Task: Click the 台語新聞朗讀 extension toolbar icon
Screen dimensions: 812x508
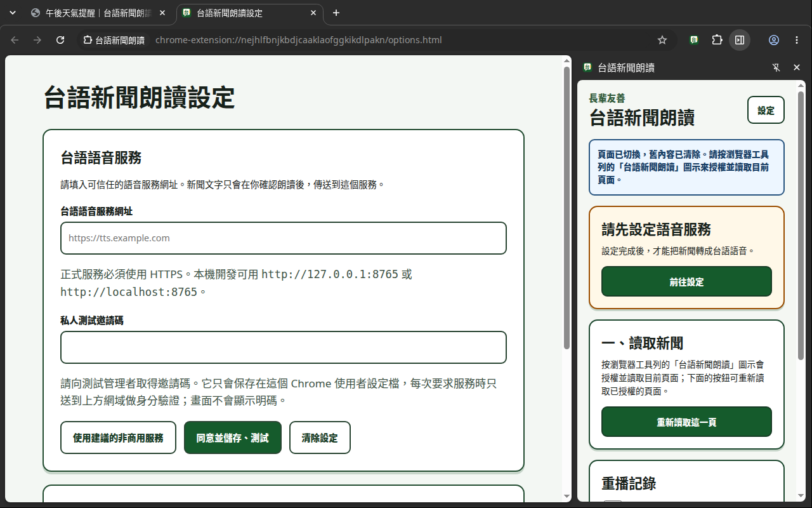Action: pos(695,40)
